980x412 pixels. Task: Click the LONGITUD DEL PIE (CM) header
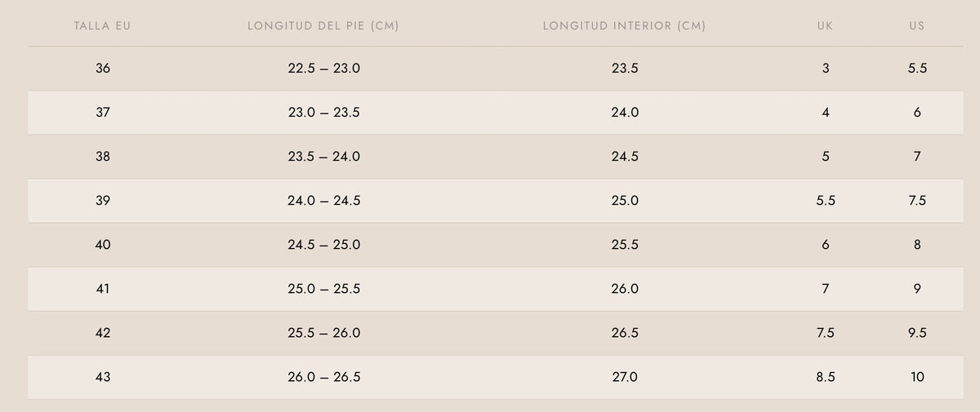click(x=323, y=26)
